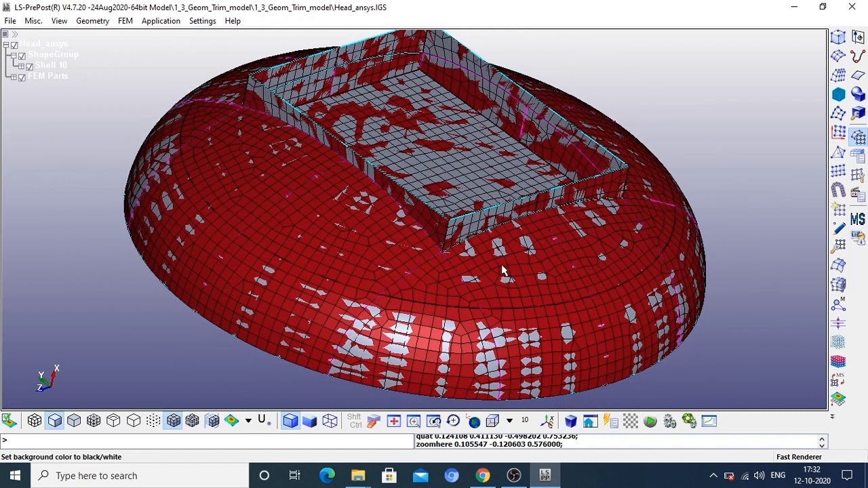This screenshot has width=868, height=488.
Task: Click the 'U' unreference icon
Action: coord(264,421)
